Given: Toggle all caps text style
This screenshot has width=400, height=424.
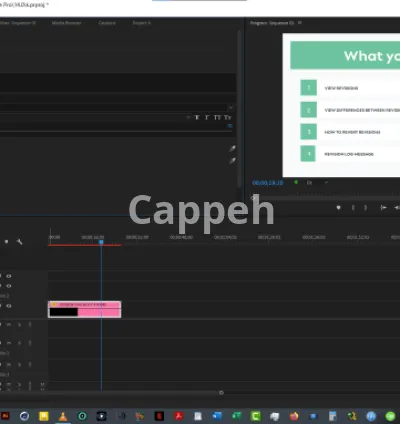Looking at the screenshot, I should 217,117.
